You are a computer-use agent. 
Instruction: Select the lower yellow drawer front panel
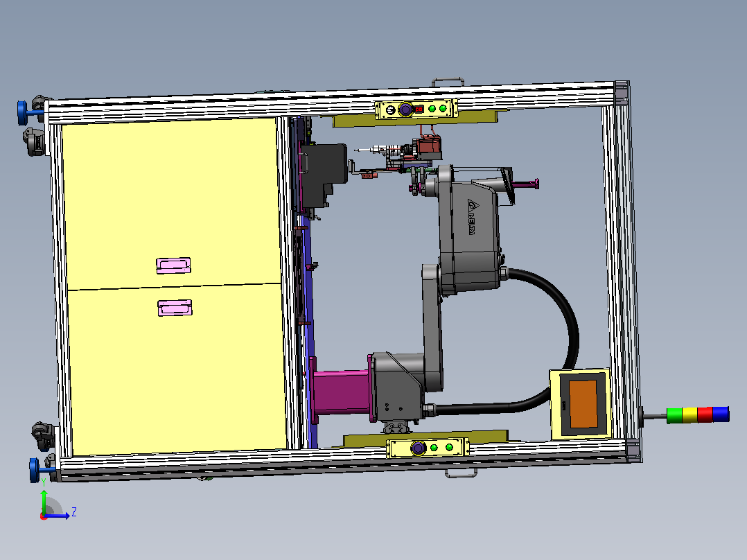[179, 369]
